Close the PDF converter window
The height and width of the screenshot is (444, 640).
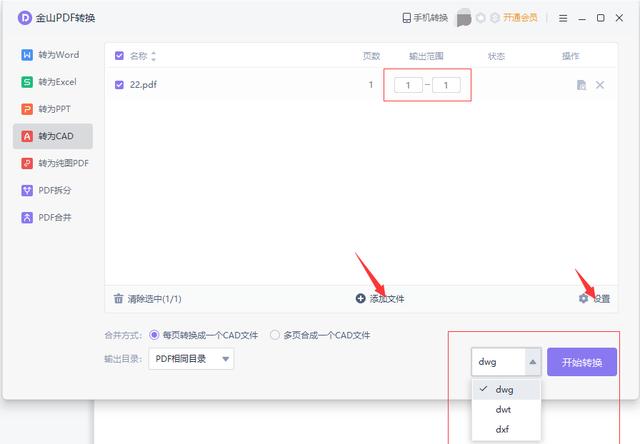(619, 18)
